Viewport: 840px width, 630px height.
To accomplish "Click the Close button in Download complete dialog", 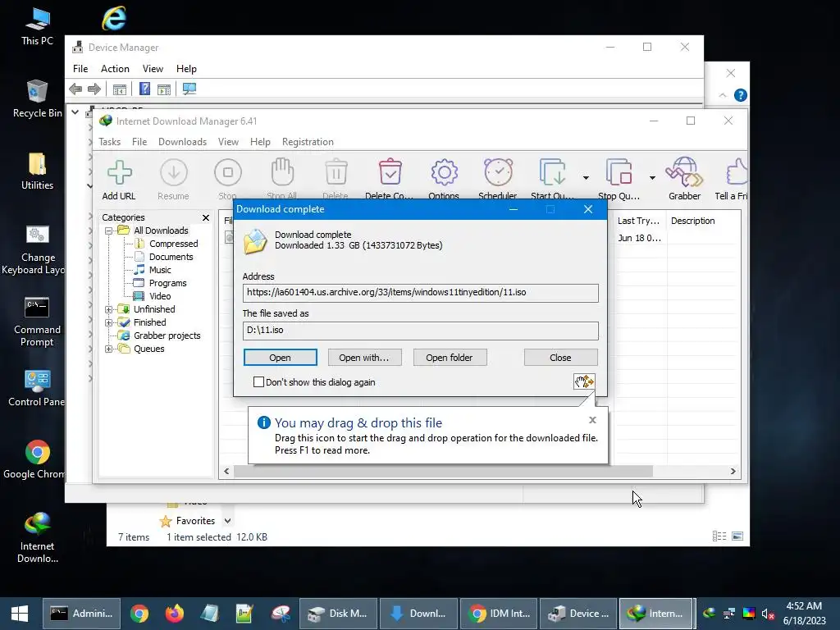I will coord(560,358).
